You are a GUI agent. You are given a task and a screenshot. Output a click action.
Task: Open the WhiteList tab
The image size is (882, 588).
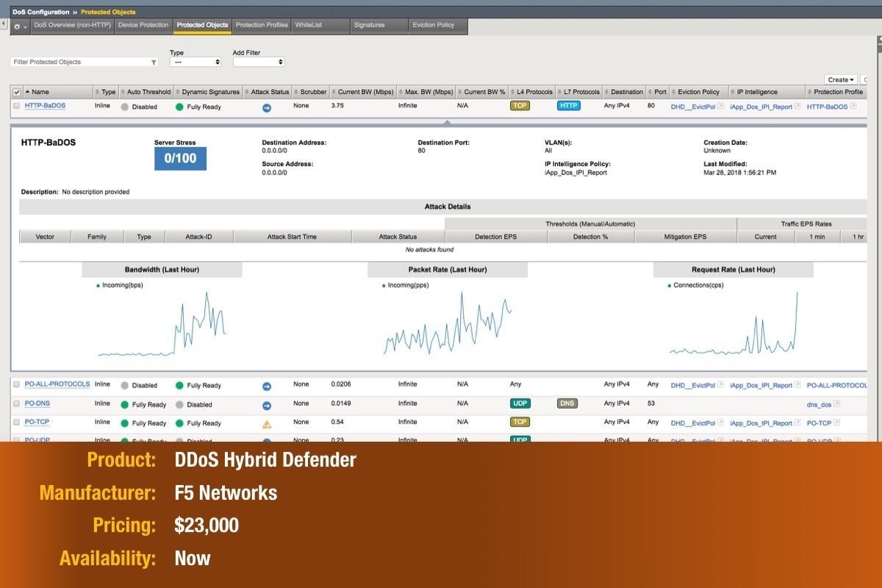[x=320, y=25]
